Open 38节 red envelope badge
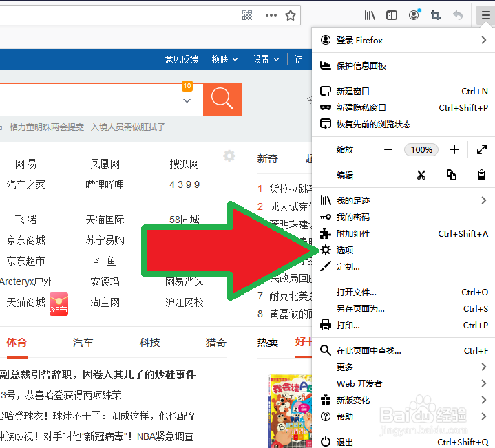 point(59,304)
